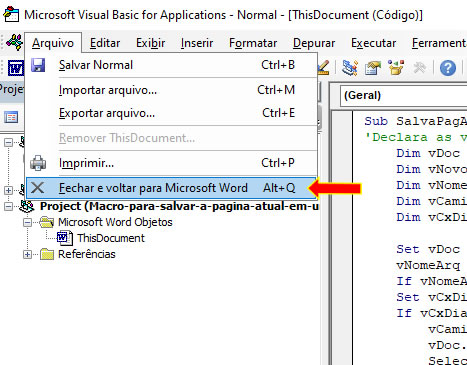Click the If vNomeA code line
This screenshot has width=467, height=365.
(x=431, y=281)
